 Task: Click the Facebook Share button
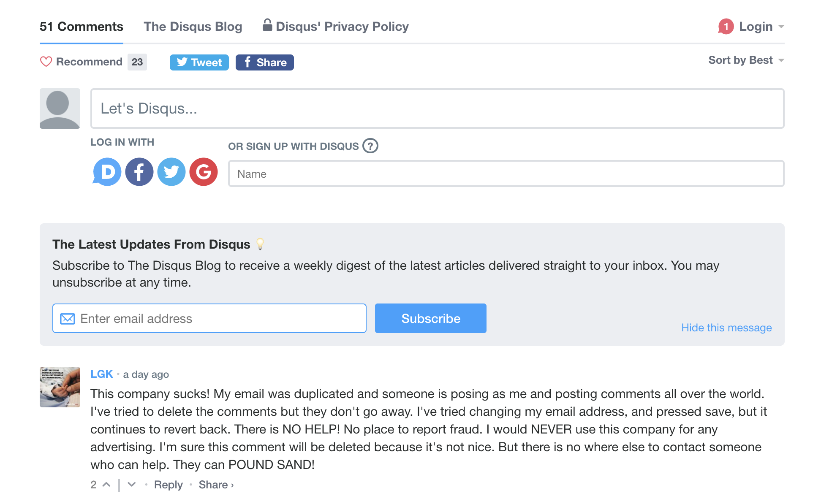click(x=265, y=62)
